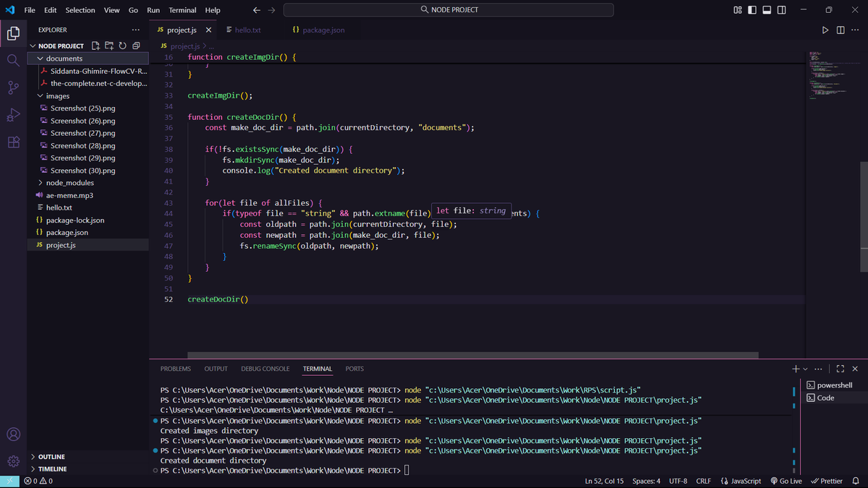Click the New Folder icon in Explorer
This screenshot has height=488, width=868.
[110, 46]
